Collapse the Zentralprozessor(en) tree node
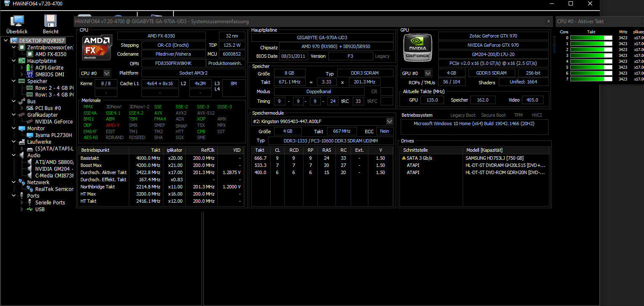Image resolution: width=644 pixels, height=306 pixels. point(14,47)
